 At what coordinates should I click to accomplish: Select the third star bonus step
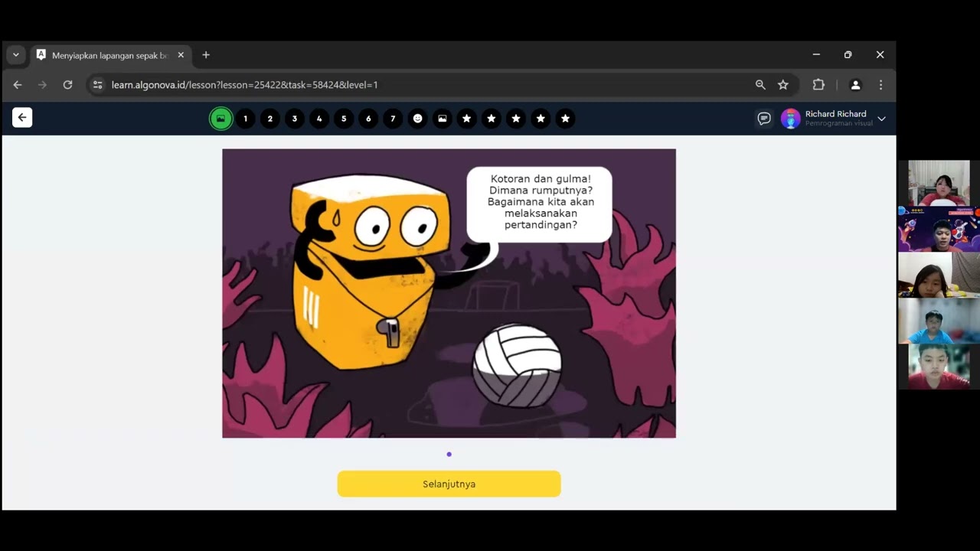516,119
